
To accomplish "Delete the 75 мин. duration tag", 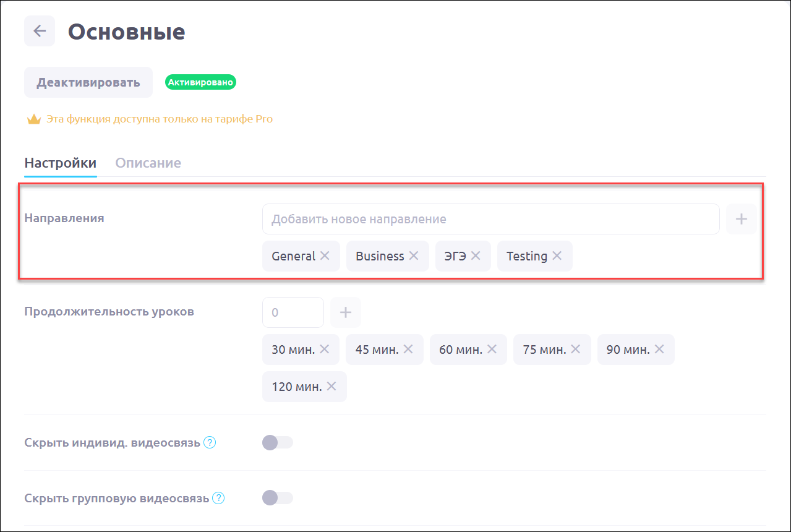I will pos(576,350).
